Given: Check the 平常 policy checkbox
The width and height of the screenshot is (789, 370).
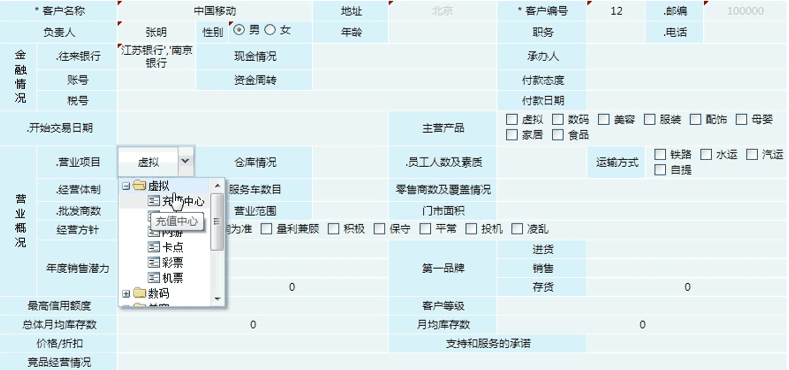Looking at the screenshot, I should [x=426, y=229].
